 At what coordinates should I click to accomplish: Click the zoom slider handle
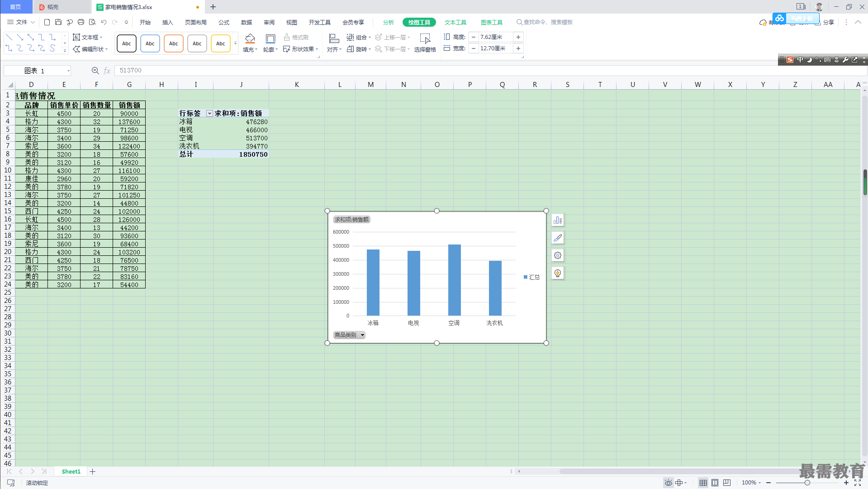coord(807,483)
